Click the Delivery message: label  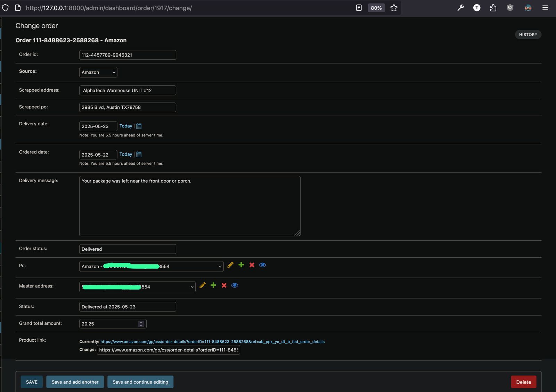[x=39, y=181]
